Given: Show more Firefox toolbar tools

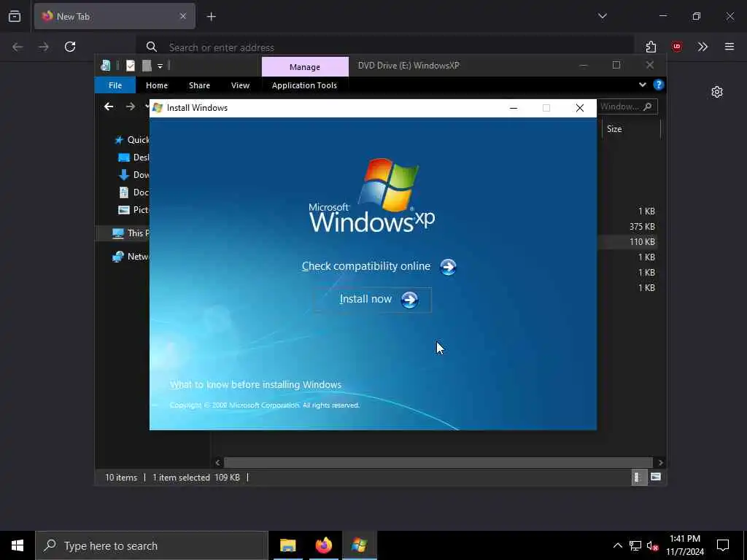Looking at the screenshot, I should tap(703, 47).
